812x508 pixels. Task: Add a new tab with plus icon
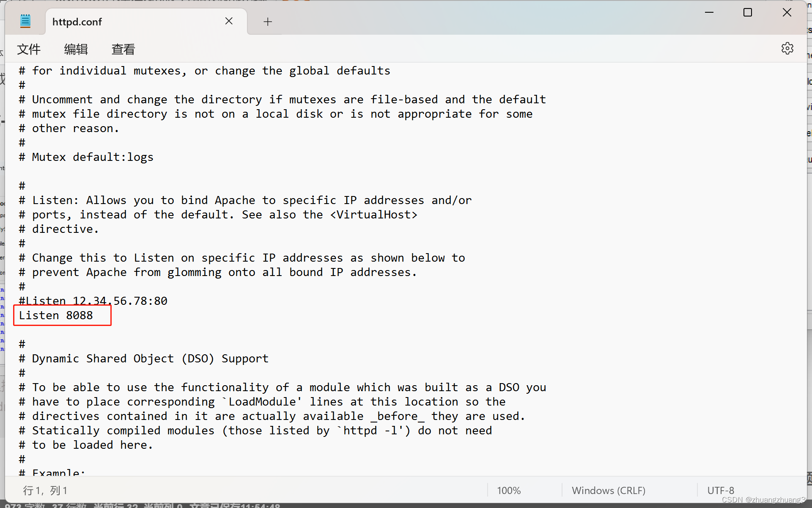click(x=268, y=22)
